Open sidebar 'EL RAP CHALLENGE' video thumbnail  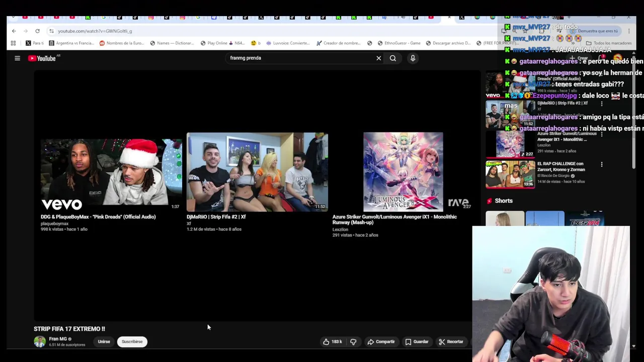pyautogui.click(x=510, y=174)
